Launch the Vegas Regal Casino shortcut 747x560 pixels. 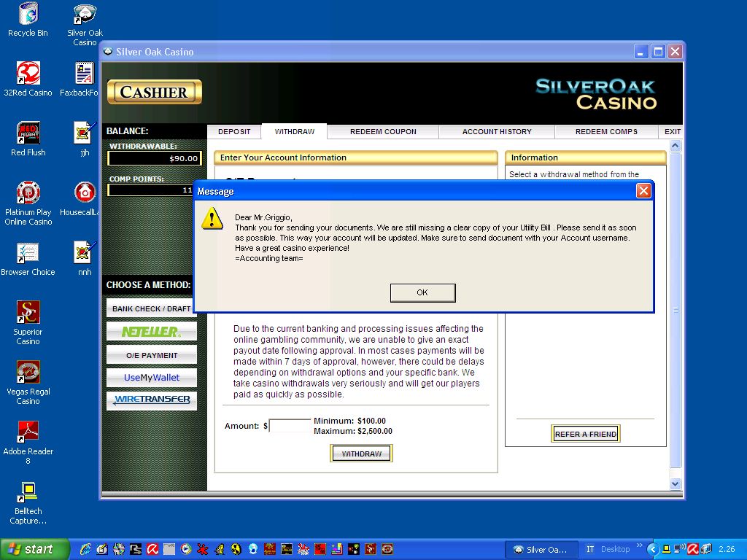28,383
